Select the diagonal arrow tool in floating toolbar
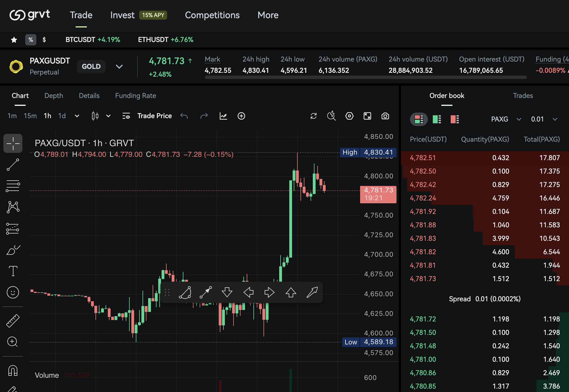569x392 pixels. 312,293
